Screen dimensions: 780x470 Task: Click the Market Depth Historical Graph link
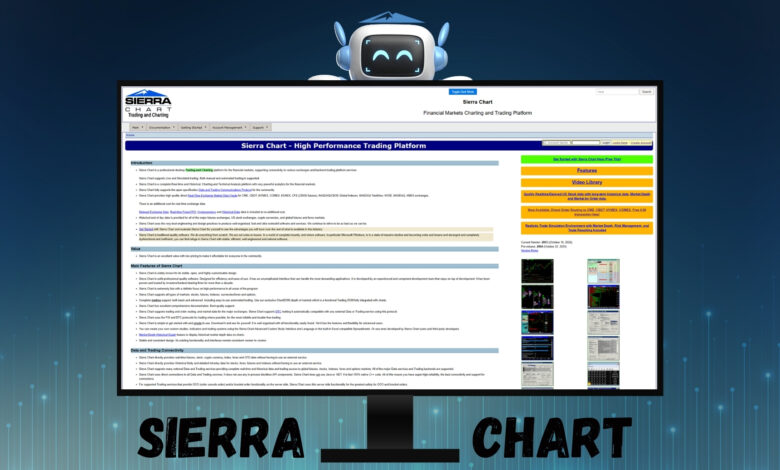(158, 335)
